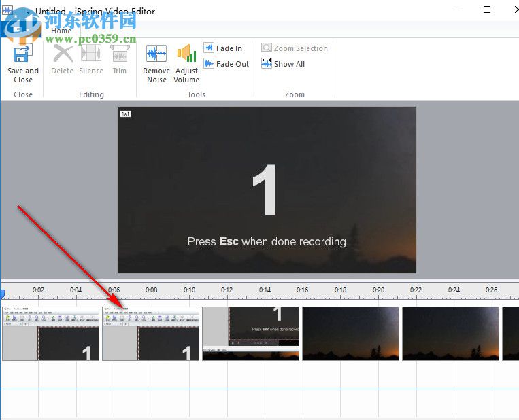Apply the Fade Out effect
Screen dimensions: 519x420
[x=226, y=64]
